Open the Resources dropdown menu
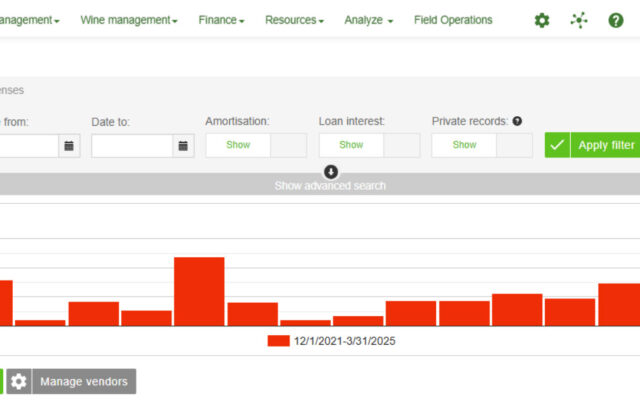 [x=294, y=20]
